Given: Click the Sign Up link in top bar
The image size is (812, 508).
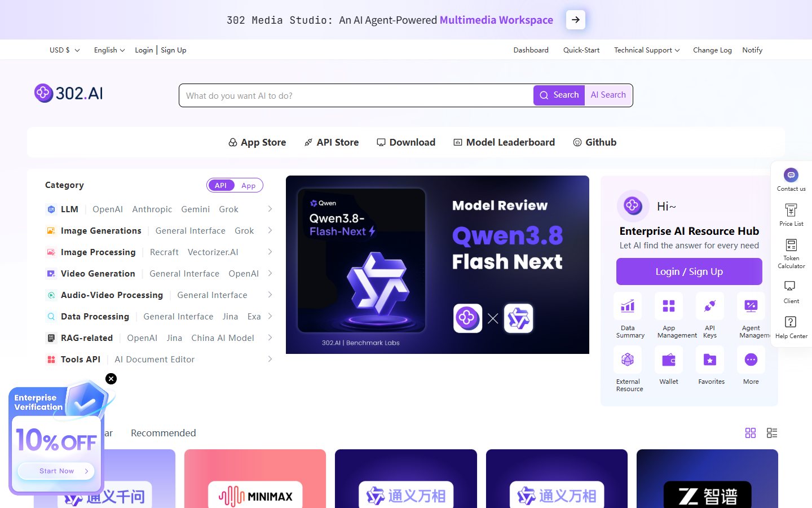Looking at the screenshot, I should coord(173,50).
